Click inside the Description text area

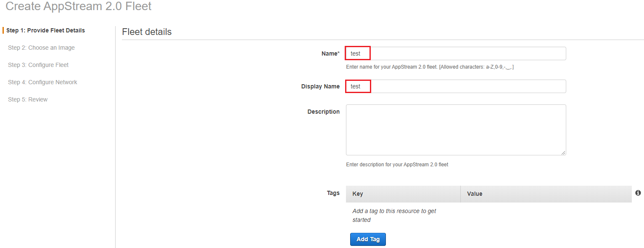pos(456,130)
